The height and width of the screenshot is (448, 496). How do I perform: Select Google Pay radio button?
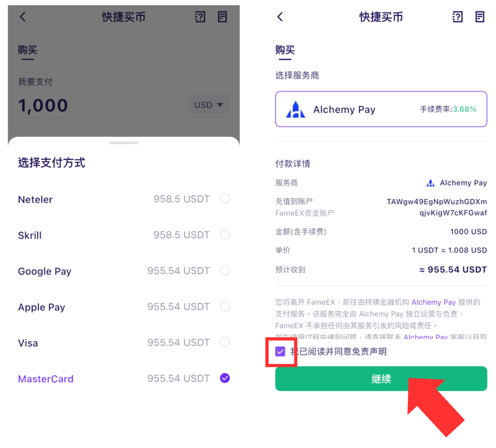tap(225, 271)
